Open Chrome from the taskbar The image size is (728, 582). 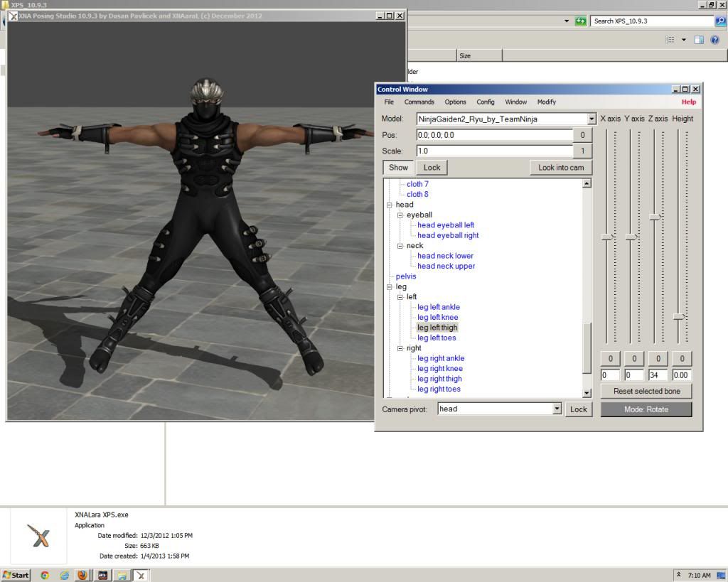pos(45,575)
